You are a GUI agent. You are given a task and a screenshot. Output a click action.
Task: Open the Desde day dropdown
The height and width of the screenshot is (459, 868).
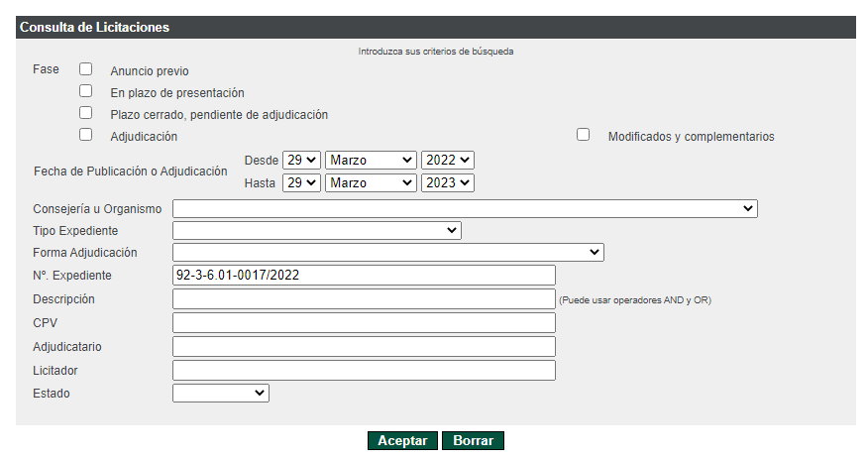point(301,160)
